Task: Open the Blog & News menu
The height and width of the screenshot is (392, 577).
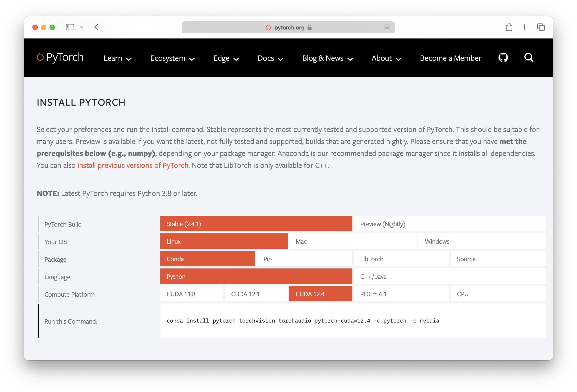Action: point(327,58)
